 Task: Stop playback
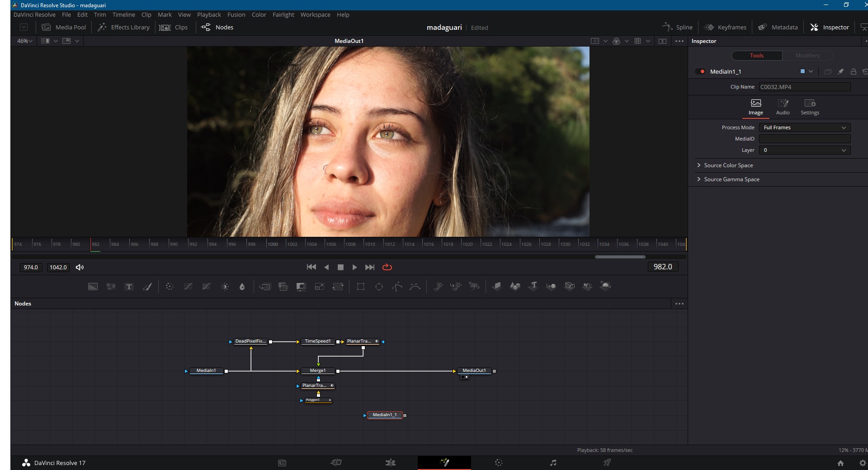pos(341,267)
